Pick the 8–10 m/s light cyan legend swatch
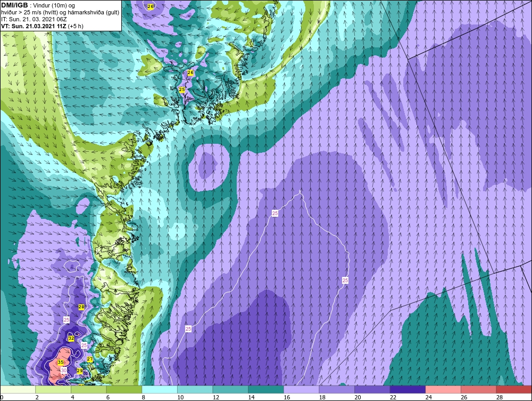Viewport: 532px width, 401px height. pyautogui.click(x=160, y=389)
